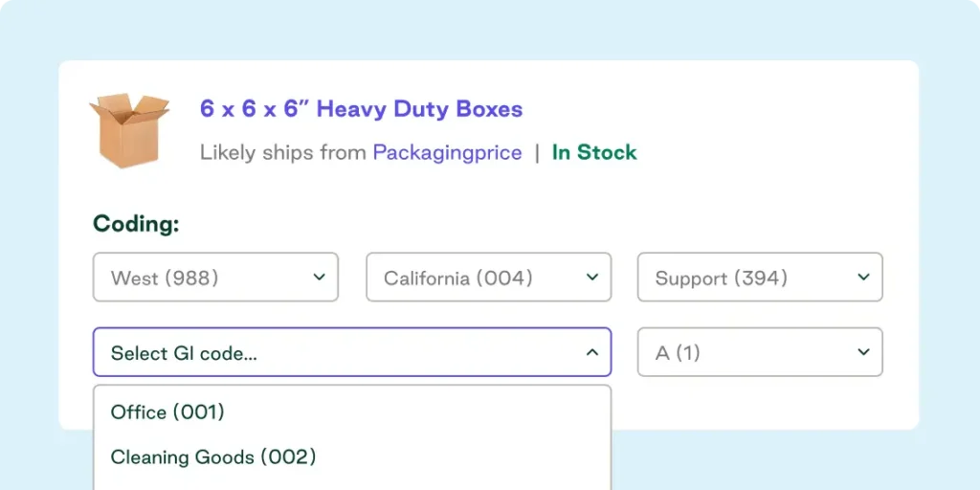Click the blank area below Cleaning Goods in the list
The width and height of the screenshot is (980, 490).
pos(351,481)
